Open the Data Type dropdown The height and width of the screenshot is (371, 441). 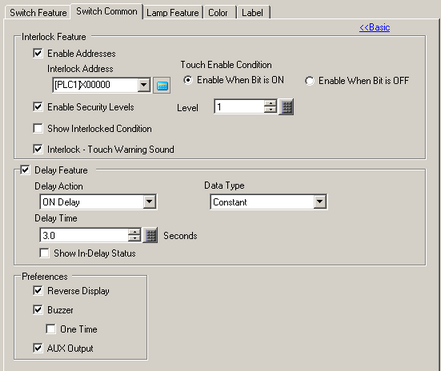[320, 202]
